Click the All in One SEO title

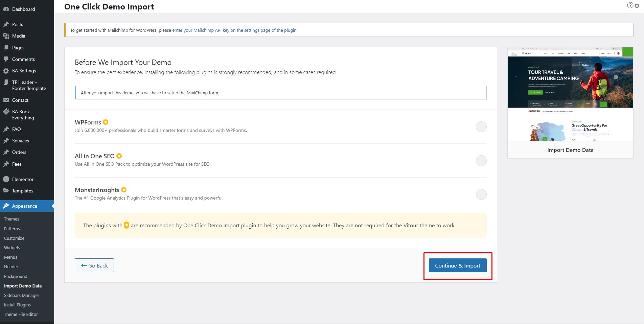pyautogui.click(x=95, y=156)
